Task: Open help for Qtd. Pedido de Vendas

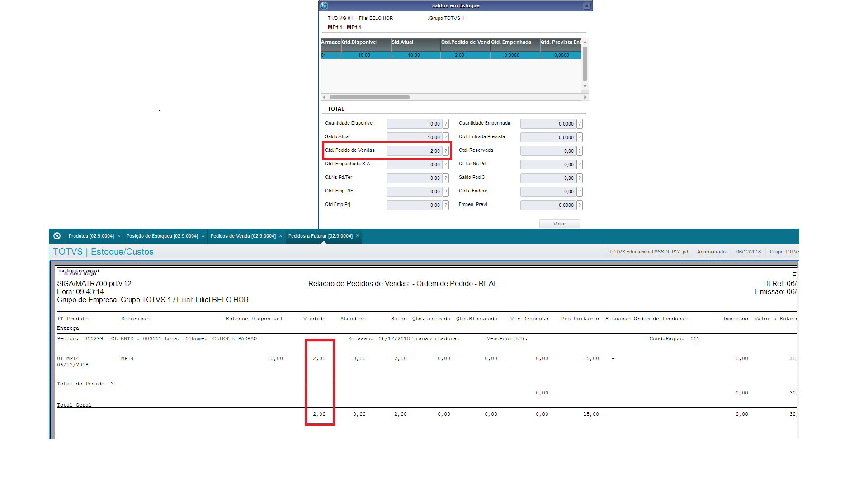Action: (446, 151)
